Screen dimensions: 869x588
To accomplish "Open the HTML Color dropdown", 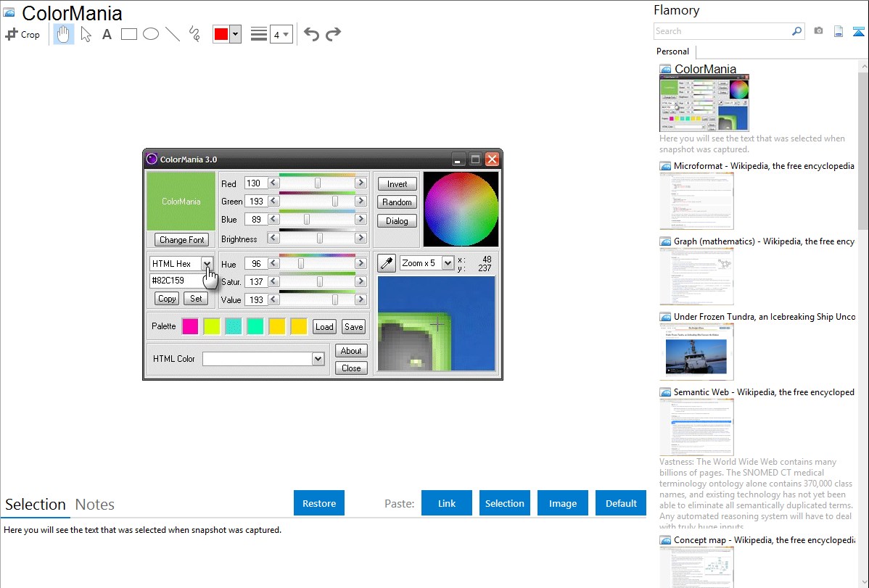I will coord(318,359).
